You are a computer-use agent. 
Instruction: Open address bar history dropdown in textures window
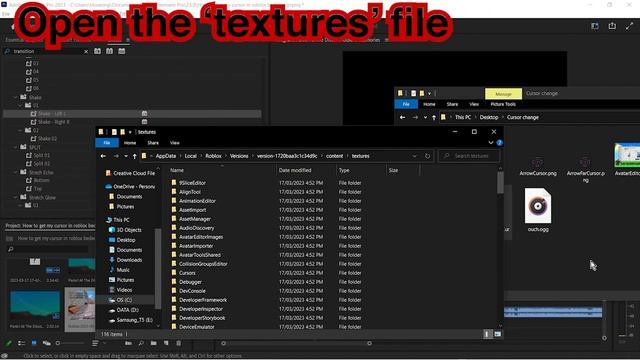415,156
